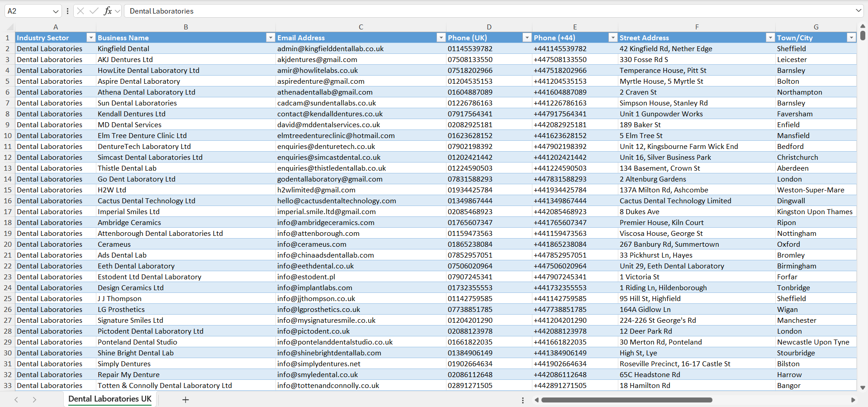
Task: Select row 10 header
Action: [x=8, y=135]
